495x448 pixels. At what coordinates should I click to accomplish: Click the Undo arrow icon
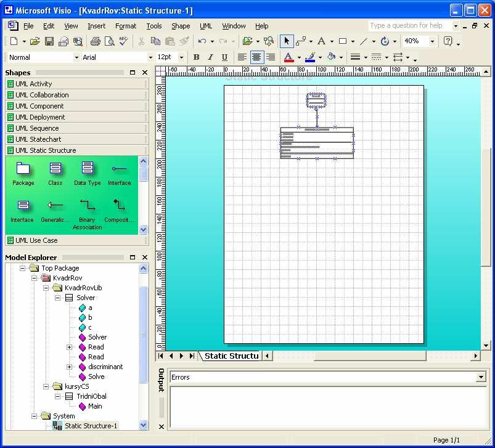click(x=202, y=41)
